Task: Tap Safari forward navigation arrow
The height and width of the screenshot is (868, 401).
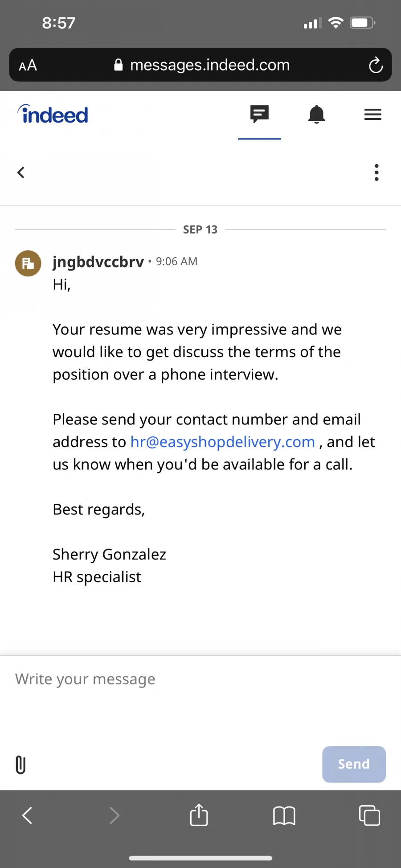Action: pyautogui.click(x=114, y=815)
